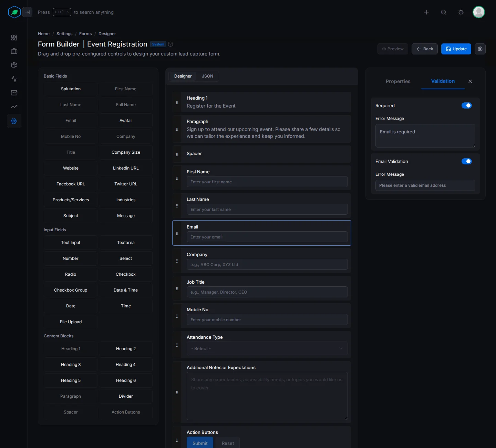This screenshot has height=448, width=496.
Task: Open the Attendance Type select dropdown
Action: click(267, 348)
